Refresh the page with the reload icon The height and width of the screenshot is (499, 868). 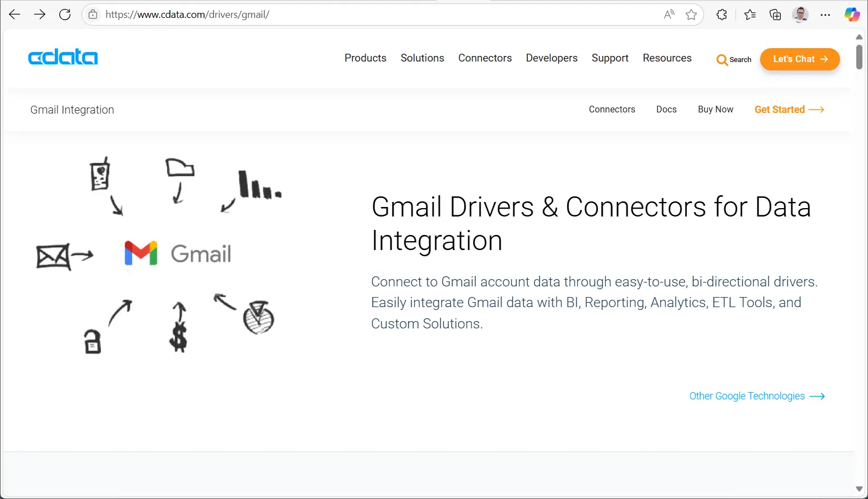(x=65, y=15)
